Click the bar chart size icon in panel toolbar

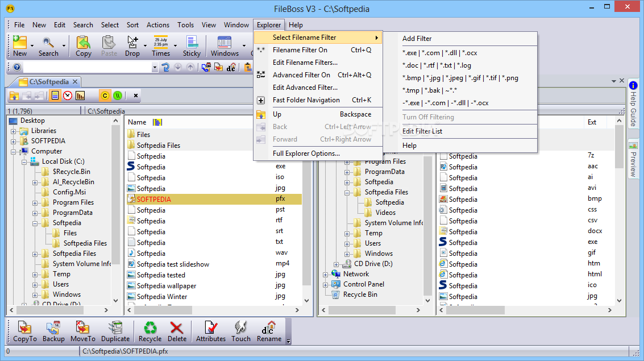coord(80,96)
